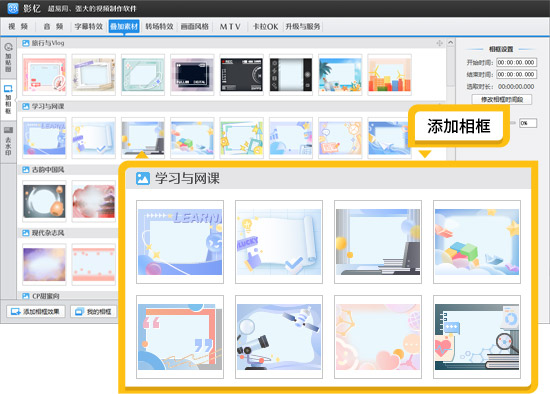This screenshot has height=394, width=550.
Task: Click the frame list vertical scrollbar thumb
Action: click(451, 67)
